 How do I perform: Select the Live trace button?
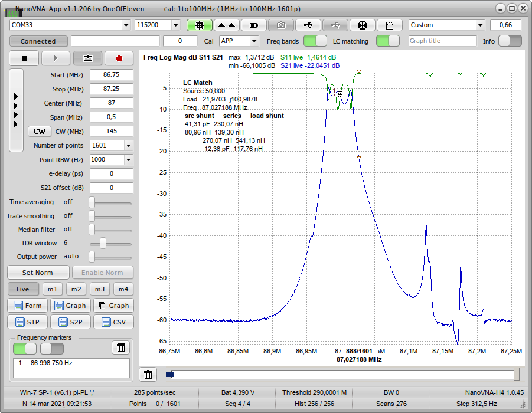[x=23, y=289]
